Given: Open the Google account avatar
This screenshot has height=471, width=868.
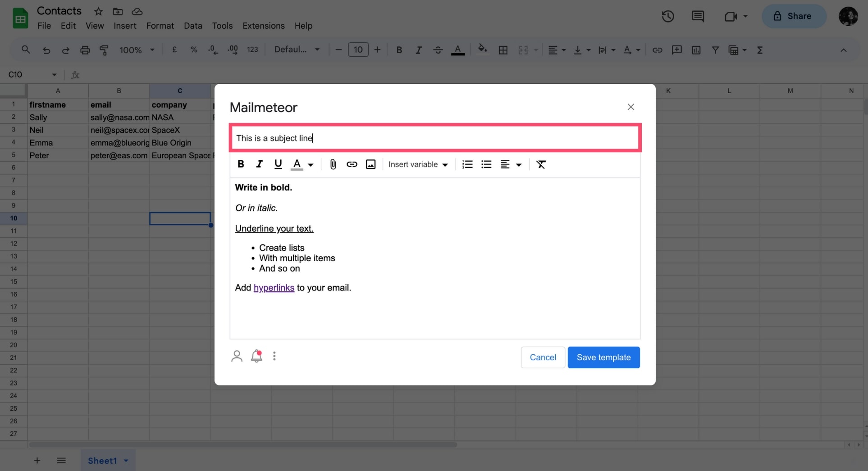Looking at the screenshot, I should click(x=848, y=16).
